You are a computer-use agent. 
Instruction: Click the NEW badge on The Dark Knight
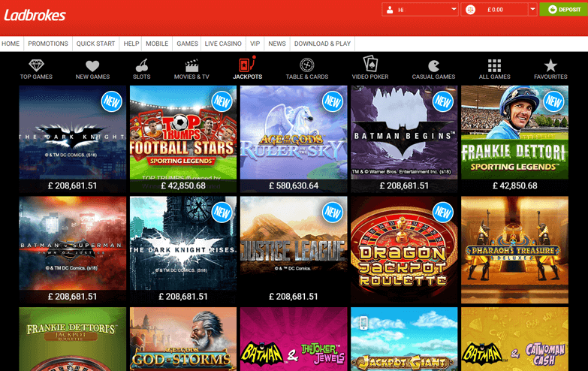(x=111, y=101)
